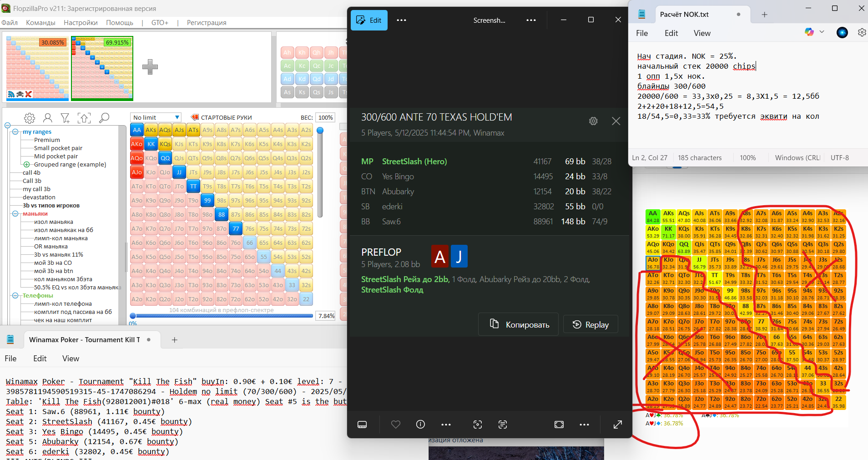Open the No limit game type dropdown
This screenshot has height=460, width=868.
pos(156,117)
